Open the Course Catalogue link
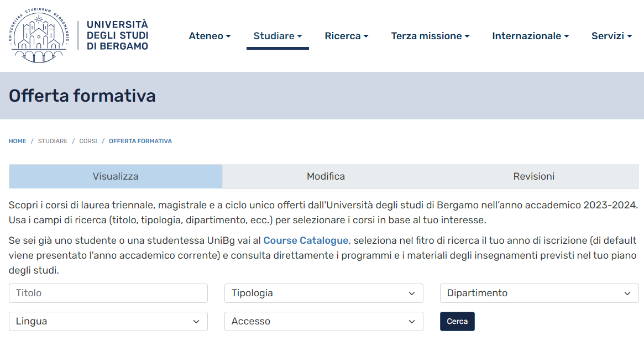 point(305,241)
